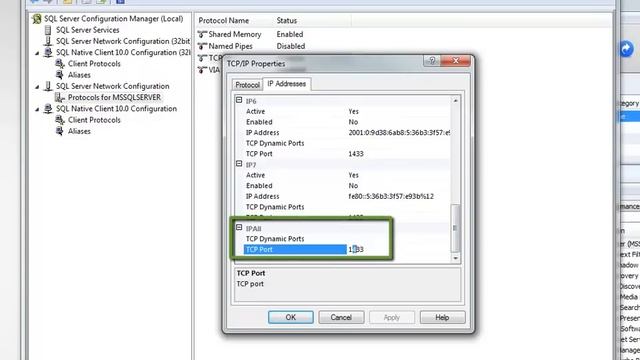Viewport: 640px width, 360px height.
Task: Collapse the IP7 section
Action: pyautogui.click(x=239, y=164)
